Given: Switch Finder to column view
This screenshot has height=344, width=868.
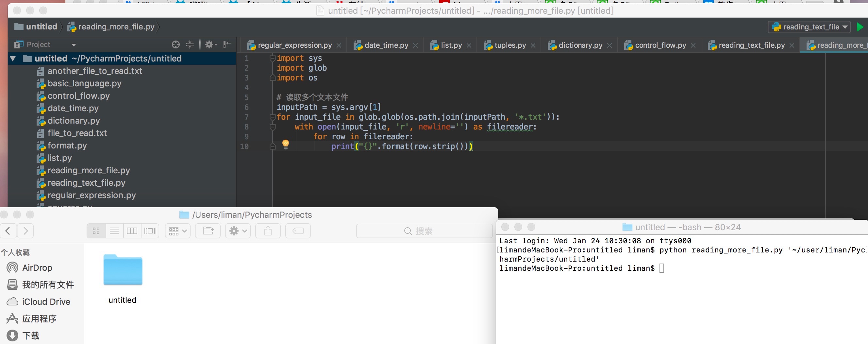Looking at the screenshot, I should tap(132, 231).
